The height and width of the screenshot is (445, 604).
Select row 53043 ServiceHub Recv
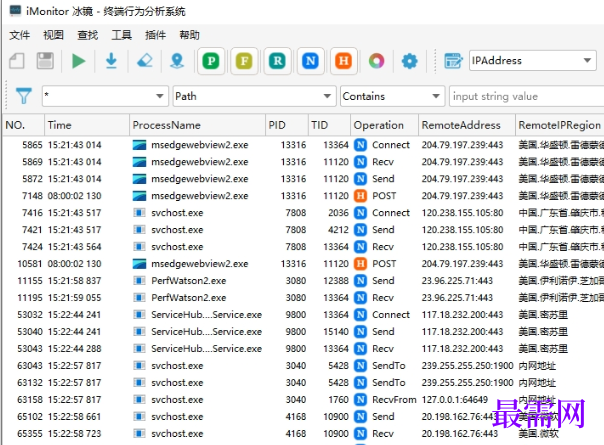click(304, 349)
